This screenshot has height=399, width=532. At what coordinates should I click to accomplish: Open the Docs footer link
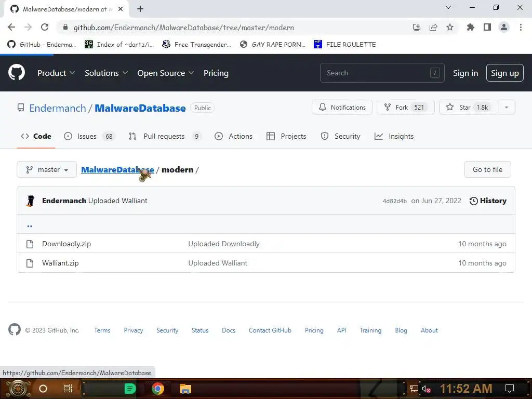229,330
